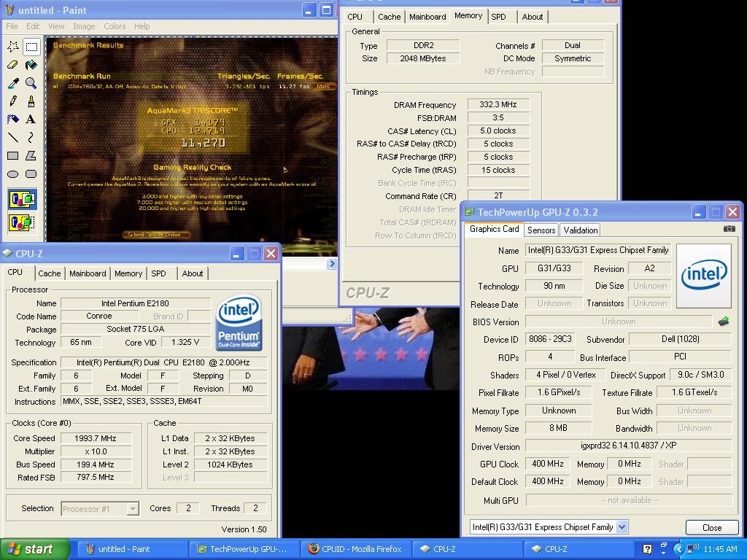Open the Colors menu in Paint
Screen dimensions: 747x560
click(x=115, y=26)
